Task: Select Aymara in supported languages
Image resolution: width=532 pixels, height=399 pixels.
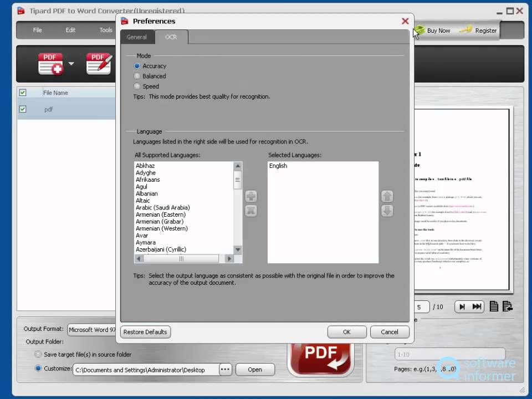Action: (x=146, y=242)
